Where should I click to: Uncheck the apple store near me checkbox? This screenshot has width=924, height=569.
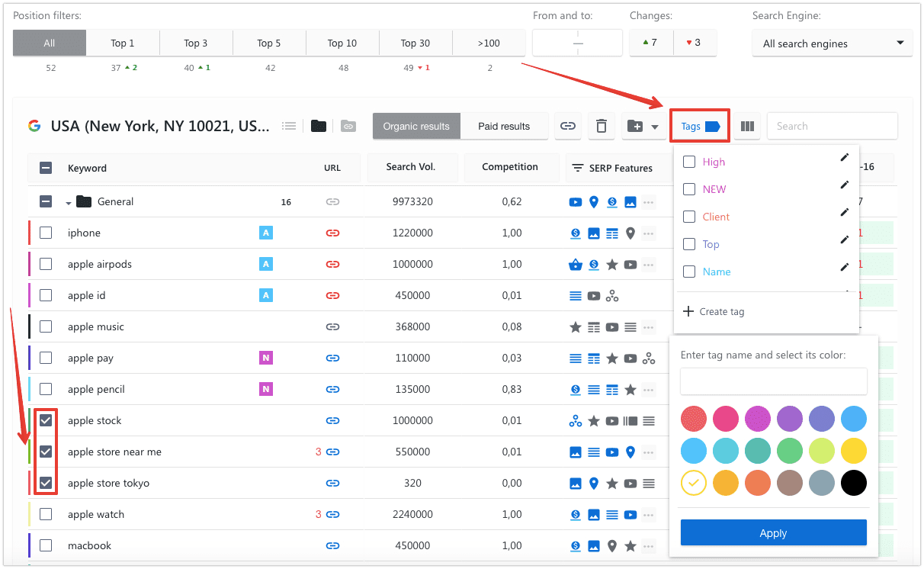coord(46,452)
